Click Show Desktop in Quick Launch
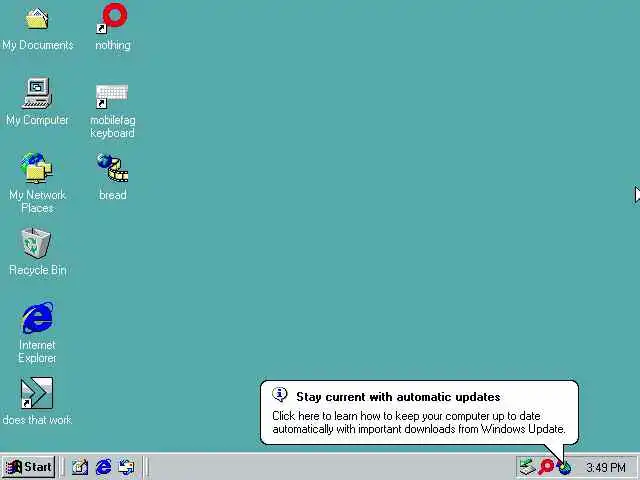 tap(80, 467)
